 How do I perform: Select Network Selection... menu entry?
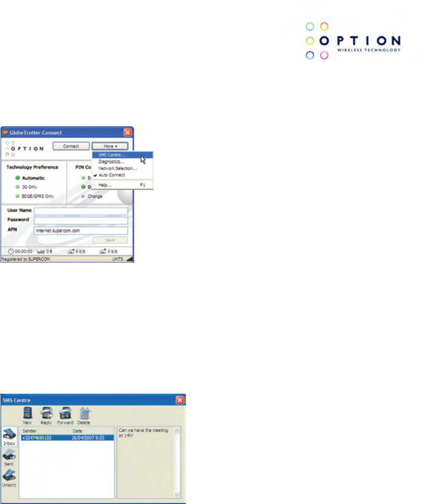click(x=122, y=168)
